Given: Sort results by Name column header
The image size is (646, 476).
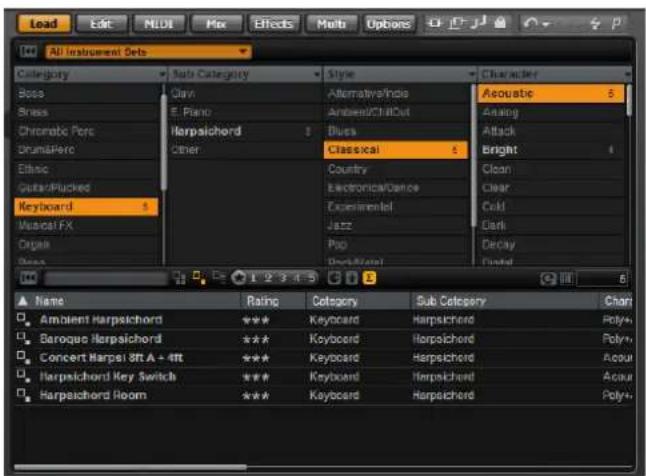Looking at the screenshot, I should pos(128,301).
